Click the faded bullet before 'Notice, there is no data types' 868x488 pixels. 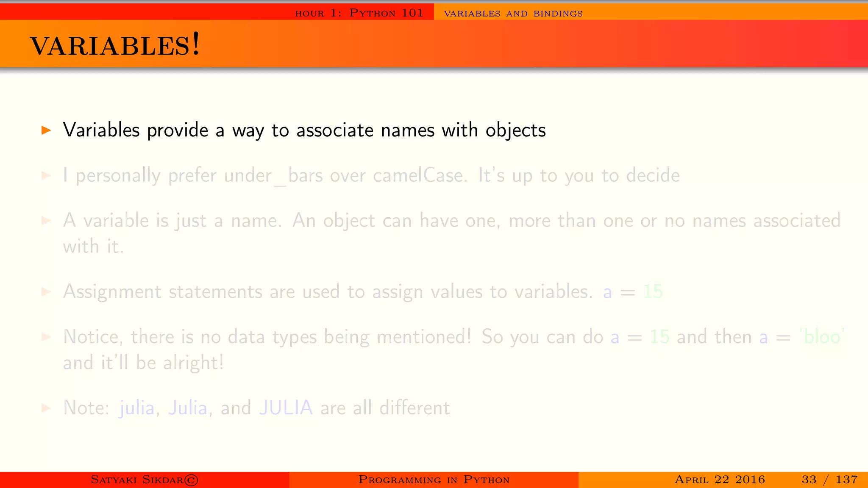(x=46, y=337)
